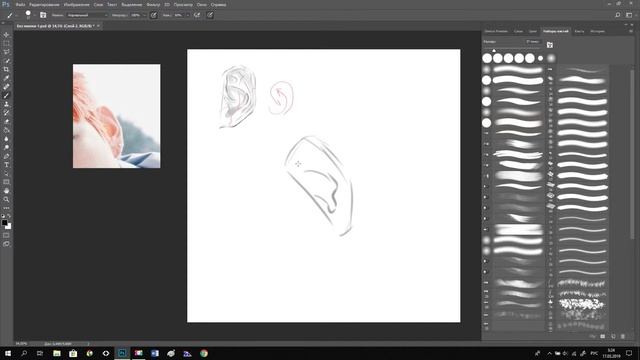This screenshot has width=640, height=360.
Task: Expand the status bar info arrow
Action: coord(88,344)
